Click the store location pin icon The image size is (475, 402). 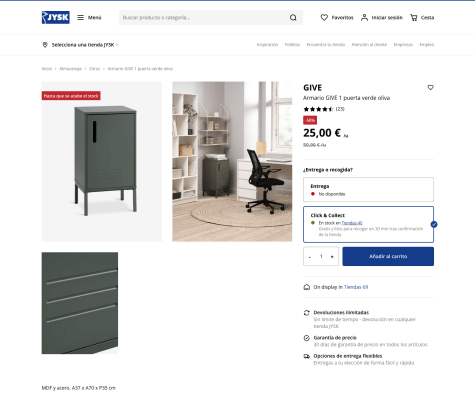45,45
